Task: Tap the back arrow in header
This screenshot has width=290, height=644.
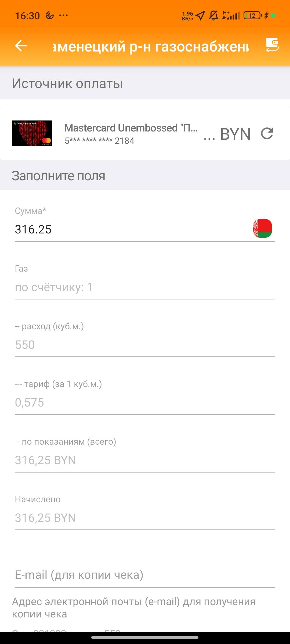Action: pyautogui.click(x=21, y=46)
